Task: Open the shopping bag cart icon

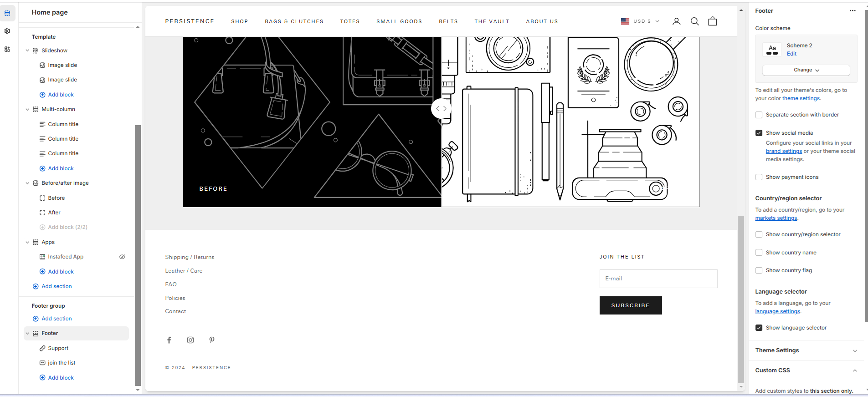Action: (x=713, y=21)
